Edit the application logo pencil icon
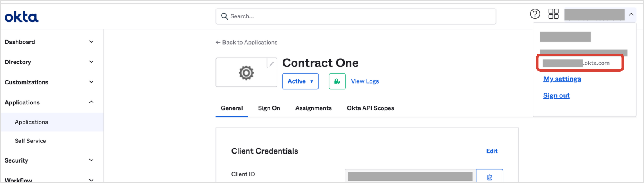Image resolution: width=644 pixels, height=183 pixels. [272, 63]
